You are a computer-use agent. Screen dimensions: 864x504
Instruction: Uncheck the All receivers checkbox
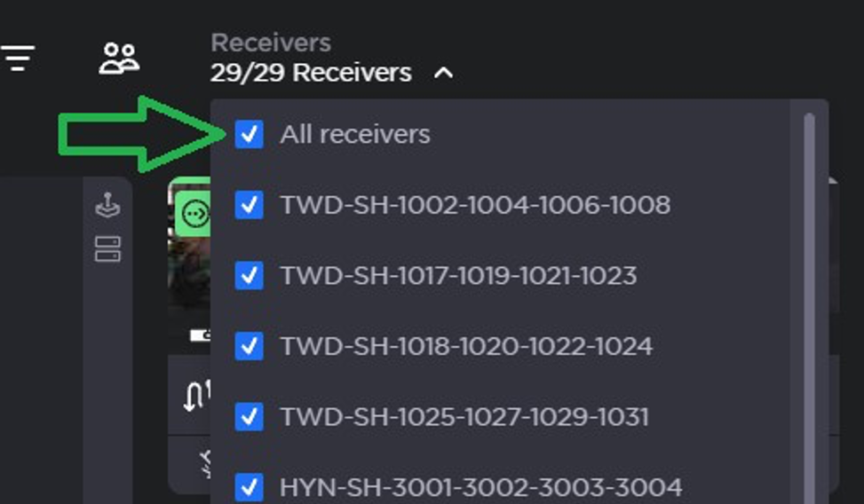249,134
